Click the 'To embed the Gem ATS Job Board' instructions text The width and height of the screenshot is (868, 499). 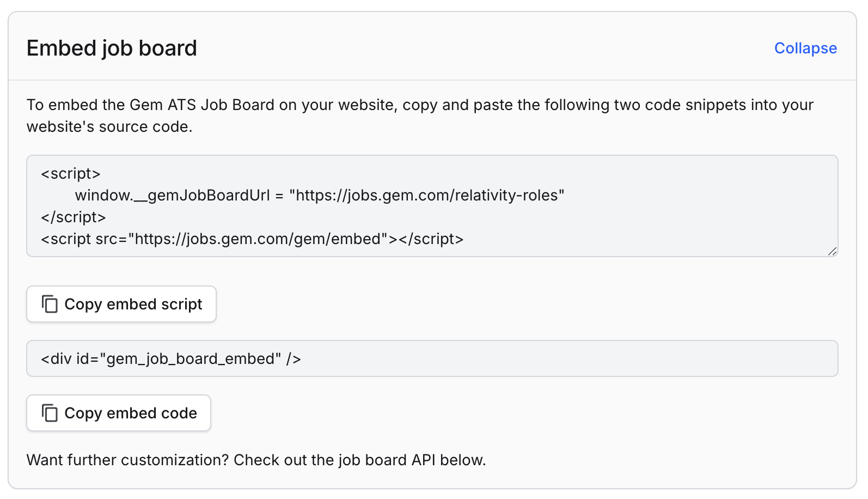[420, 115]
